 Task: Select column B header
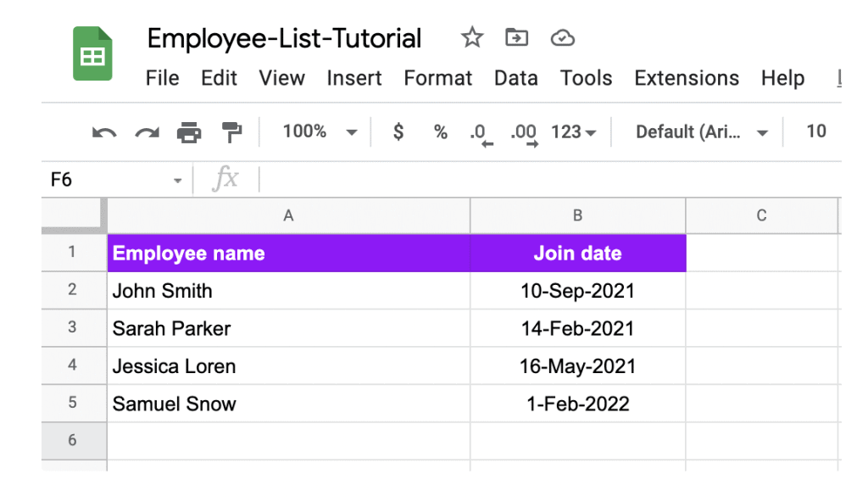[x=577, y=215]
